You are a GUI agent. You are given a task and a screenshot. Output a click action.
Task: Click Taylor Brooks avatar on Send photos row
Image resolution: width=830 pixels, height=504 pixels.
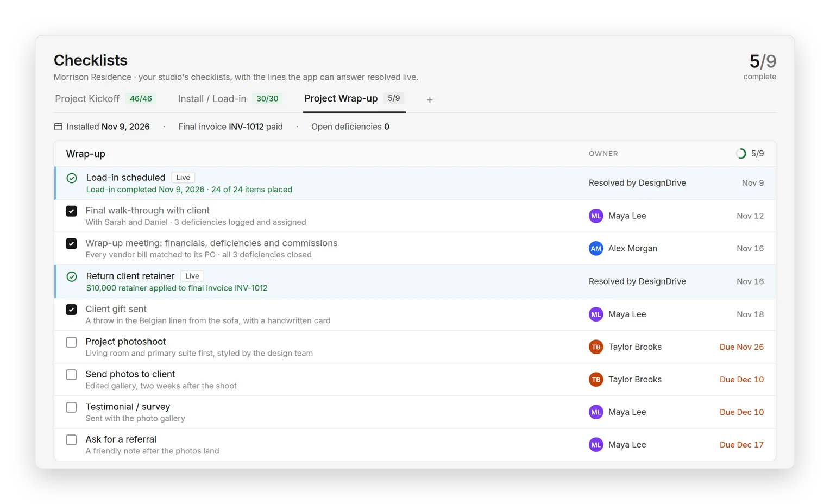point(596,380)
